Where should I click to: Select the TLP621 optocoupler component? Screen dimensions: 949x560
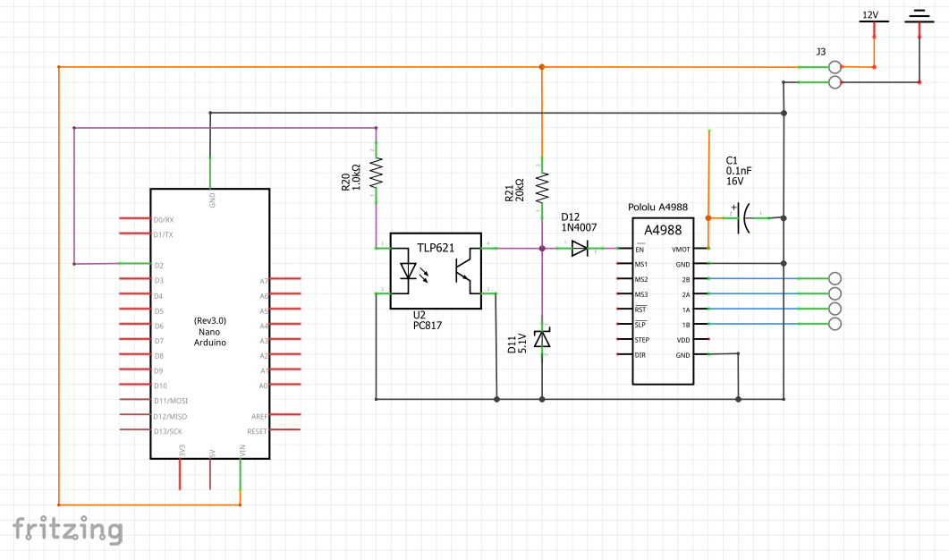436,270
